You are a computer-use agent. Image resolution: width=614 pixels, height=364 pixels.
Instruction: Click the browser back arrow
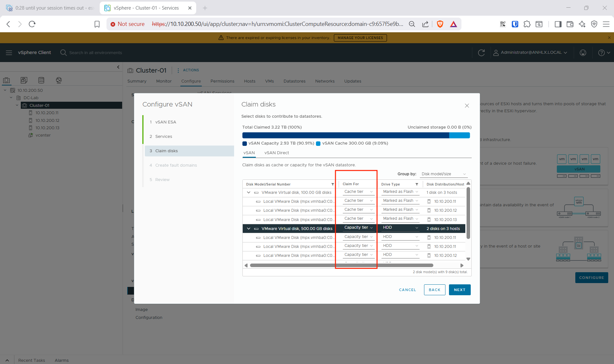tap(9, 24)
